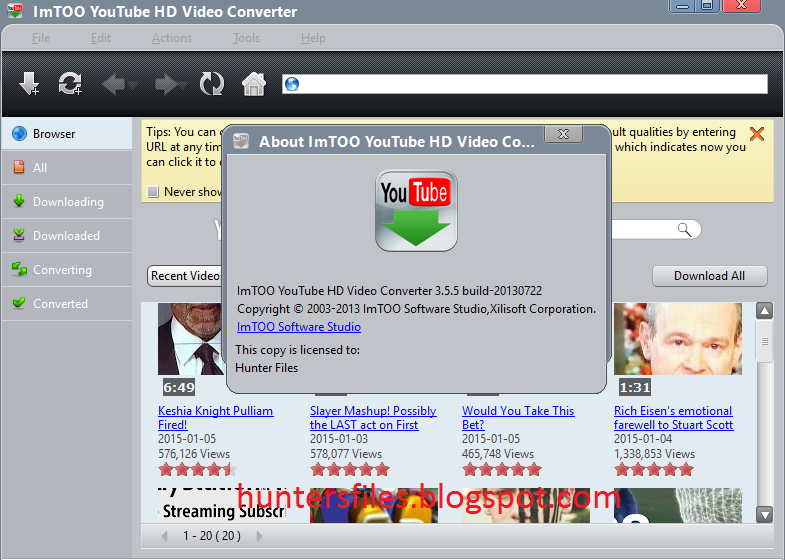
Task: Click the Download All button
Action: coord(709,276)
